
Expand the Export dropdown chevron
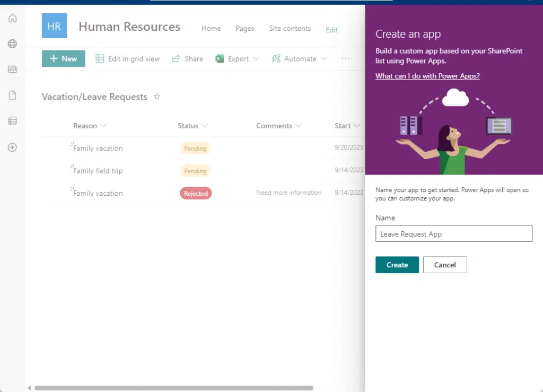pos(256,59)
